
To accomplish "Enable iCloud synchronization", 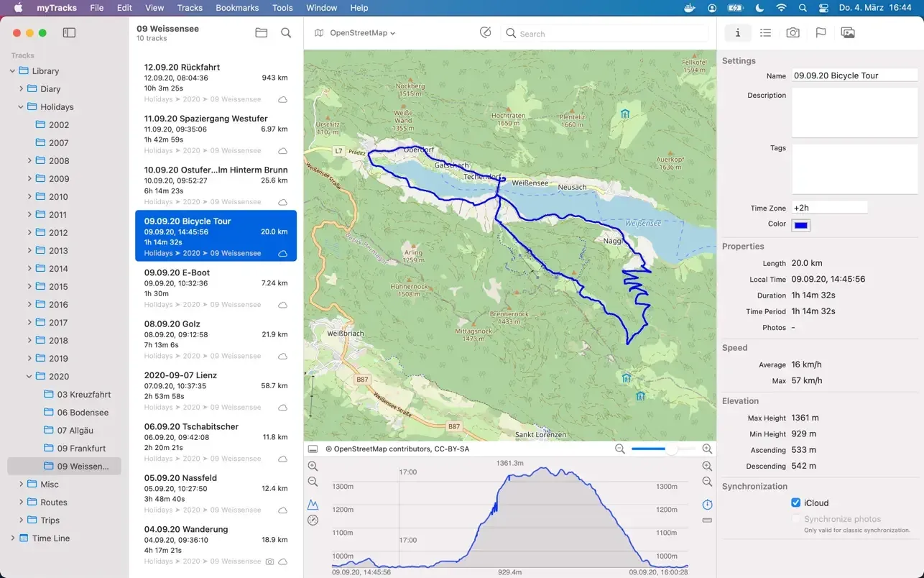I will pos(797,503).
